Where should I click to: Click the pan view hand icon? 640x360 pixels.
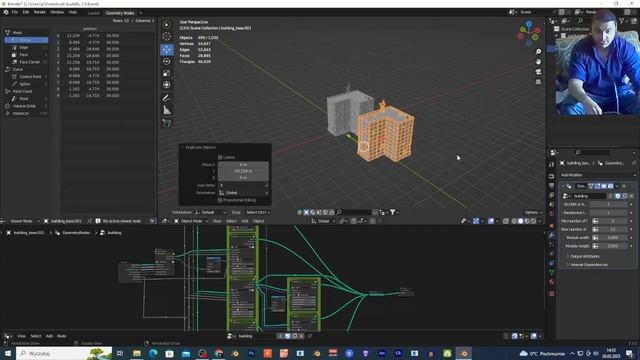tap(538, 62)
